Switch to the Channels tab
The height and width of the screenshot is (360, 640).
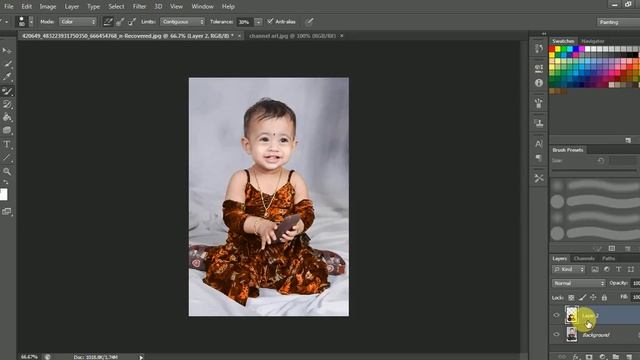tap(584, 259)
